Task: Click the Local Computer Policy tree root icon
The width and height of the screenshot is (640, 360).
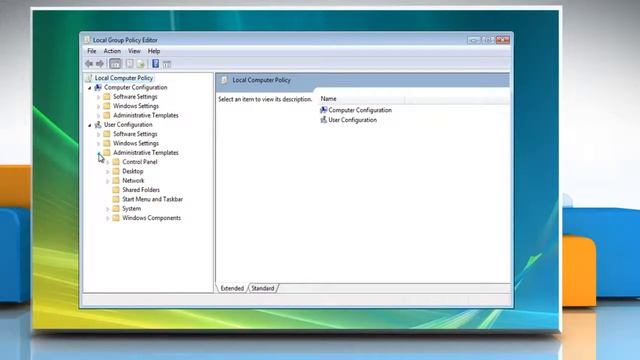Action: (x=89, y=78)
